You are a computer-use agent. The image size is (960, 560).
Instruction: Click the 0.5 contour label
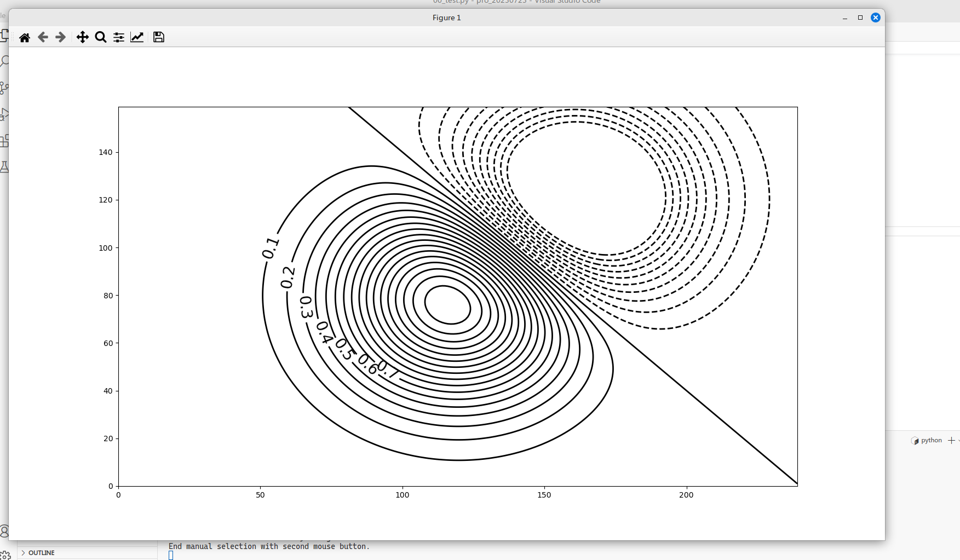tap(345, 349)
